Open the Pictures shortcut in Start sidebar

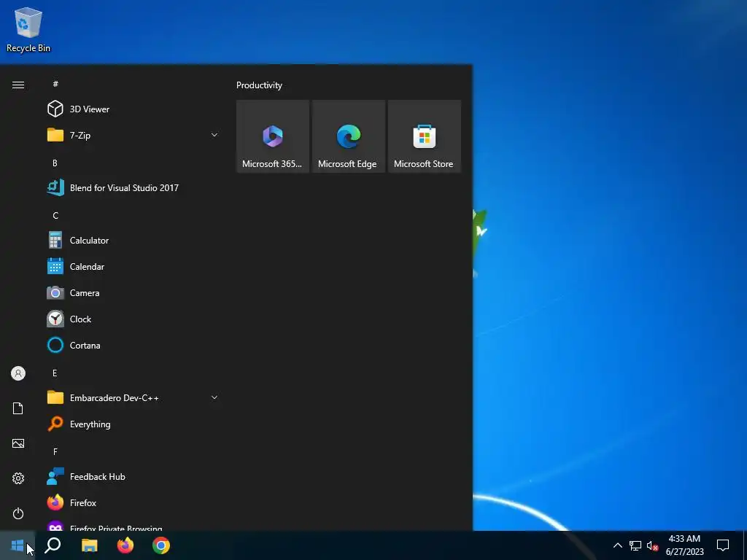18,443
